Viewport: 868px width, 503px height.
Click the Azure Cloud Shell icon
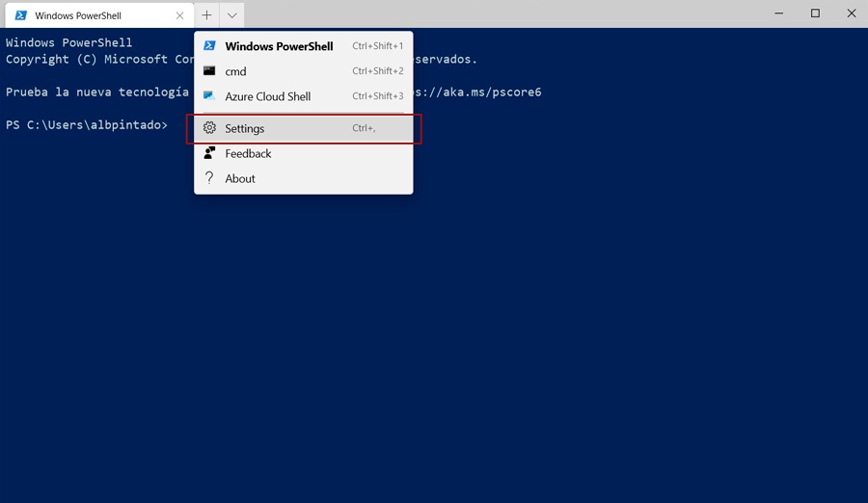tap(209, 95)
